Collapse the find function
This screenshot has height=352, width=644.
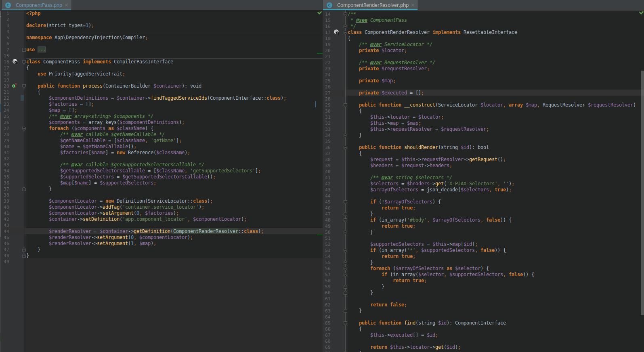(345, 323)
